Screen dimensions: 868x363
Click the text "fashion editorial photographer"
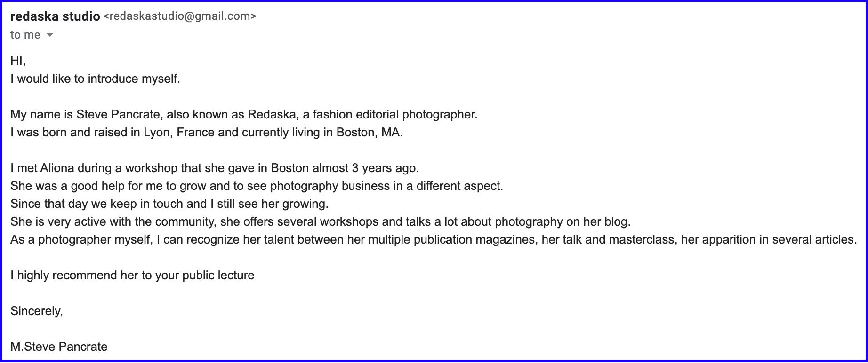[x=394, y=115]
